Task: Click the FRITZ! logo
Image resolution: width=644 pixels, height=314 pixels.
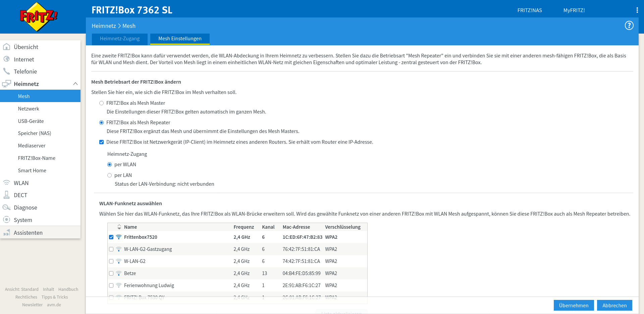Action: click(x=39, y=17)
